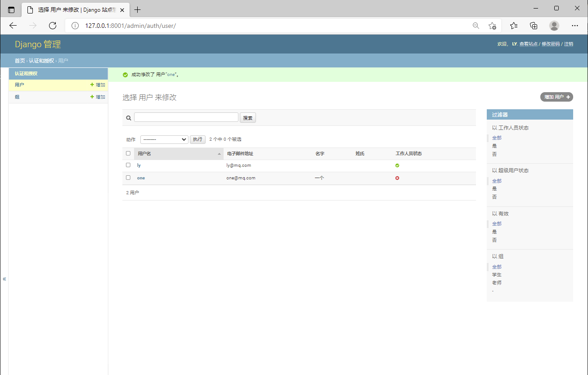The height and width of the screenshot is (375, 588).
Task: Open the 组 link in sidebar
Action: [x=17, y=97]
